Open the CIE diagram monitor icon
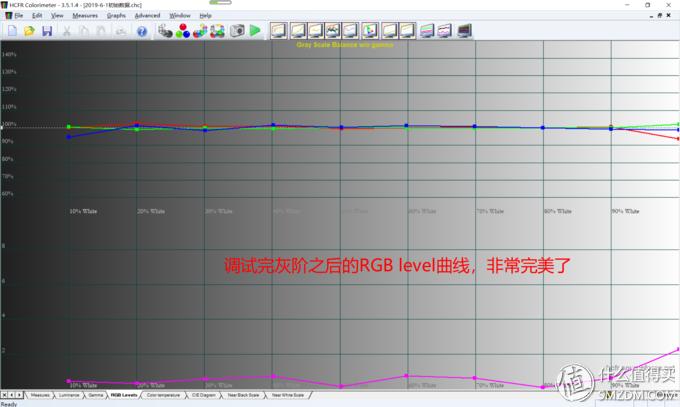This screenshot has height=407, width=680. (370, 31)
